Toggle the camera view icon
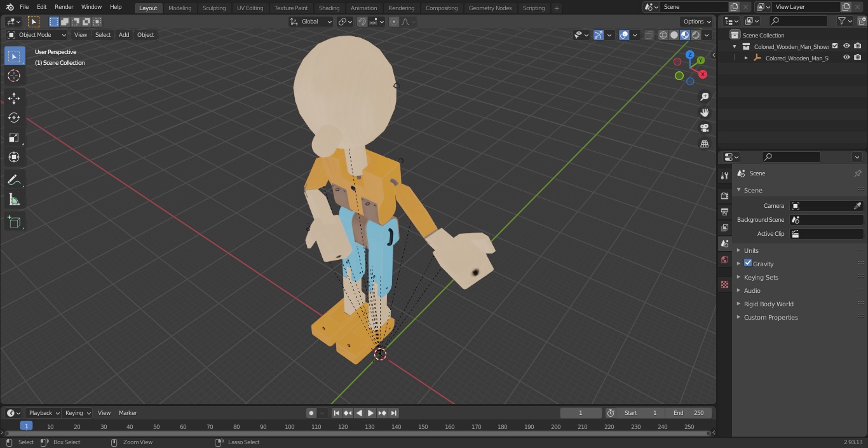Viewport: 868px width, 448px height. (705, 128)
